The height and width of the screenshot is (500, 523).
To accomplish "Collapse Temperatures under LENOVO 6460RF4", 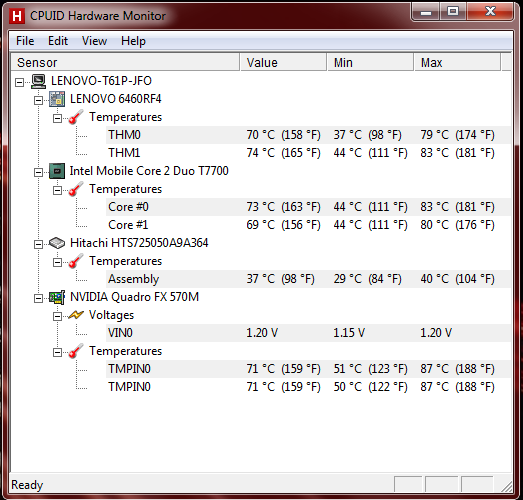I will point(57,118).
